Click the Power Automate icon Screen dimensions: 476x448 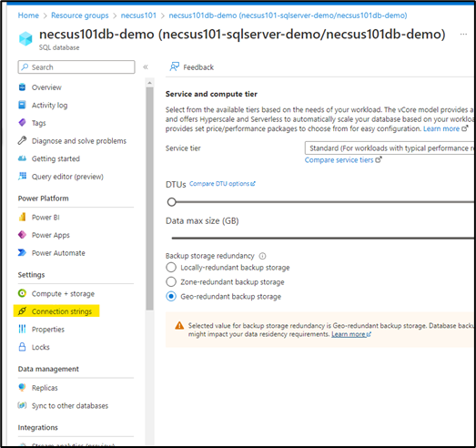[22, 253]
